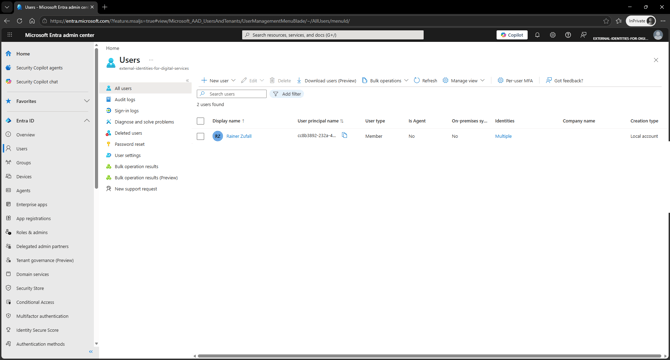Screen dimensions: 670x360
Task: Click Got feedback?
Action: click(x=564, y=81)
